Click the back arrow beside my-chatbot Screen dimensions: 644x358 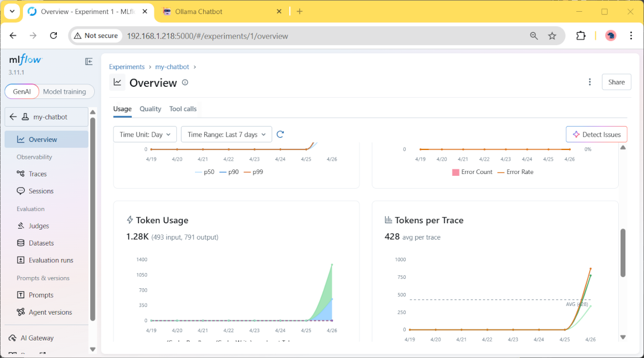13,117
